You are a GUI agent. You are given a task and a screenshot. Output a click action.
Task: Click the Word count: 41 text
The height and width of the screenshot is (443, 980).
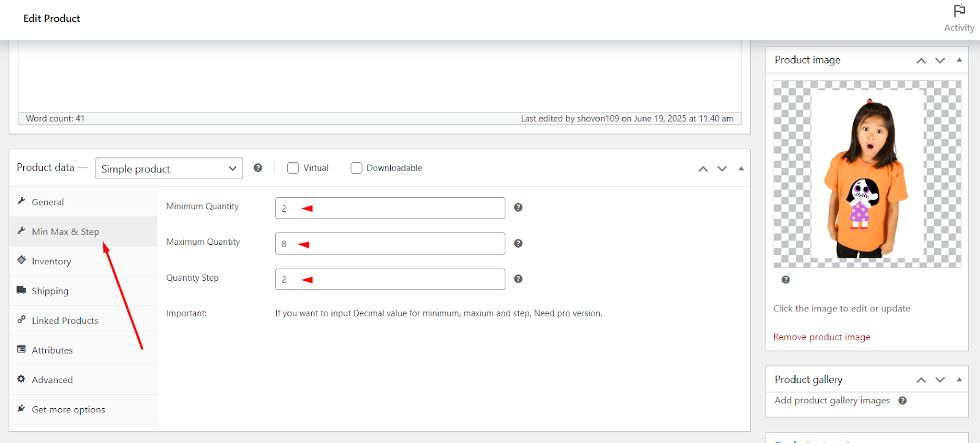click(x=55, y=119)
